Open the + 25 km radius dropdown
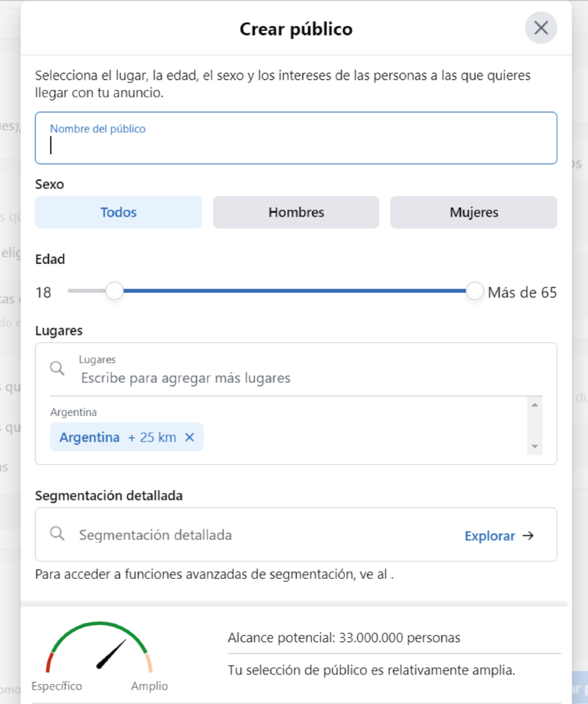 coord(152,437)
